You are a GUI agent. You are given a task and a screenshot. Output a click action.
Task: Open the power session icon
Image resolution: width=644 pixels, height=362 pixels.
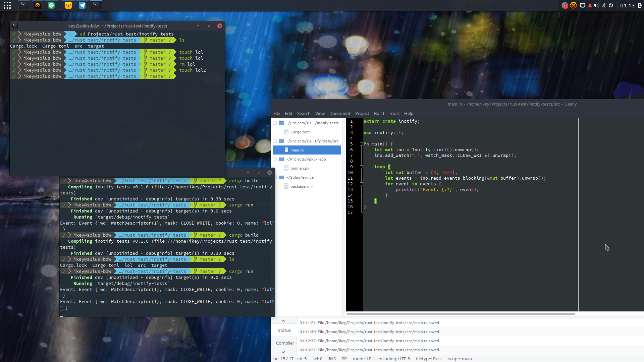tap(611, 5)
